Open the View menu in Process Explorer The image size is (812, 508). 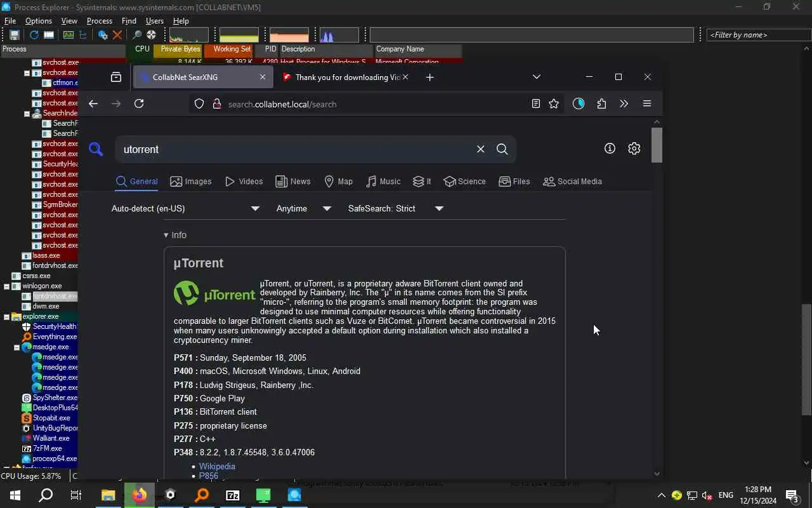click(x=69, y=21)
